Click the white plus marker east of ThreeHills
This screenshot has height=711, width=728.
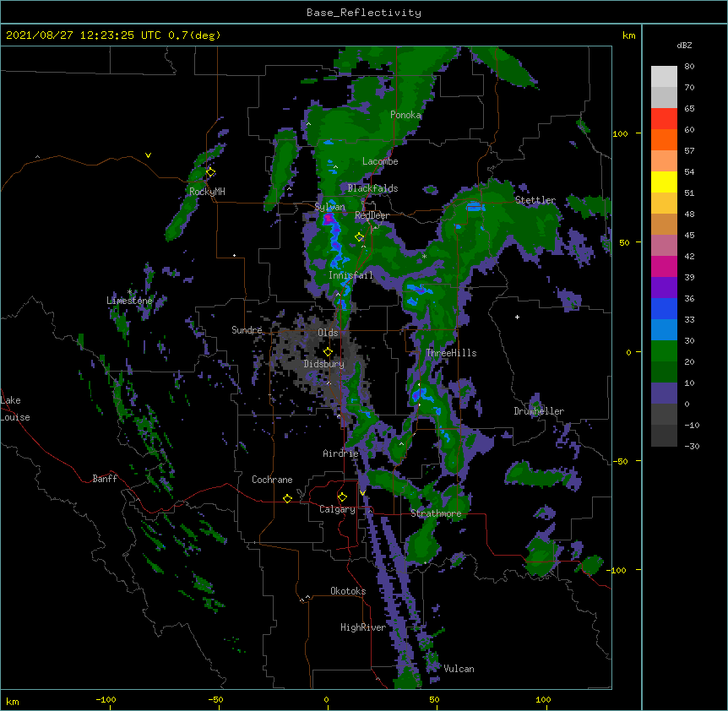(x=517, y=317)
